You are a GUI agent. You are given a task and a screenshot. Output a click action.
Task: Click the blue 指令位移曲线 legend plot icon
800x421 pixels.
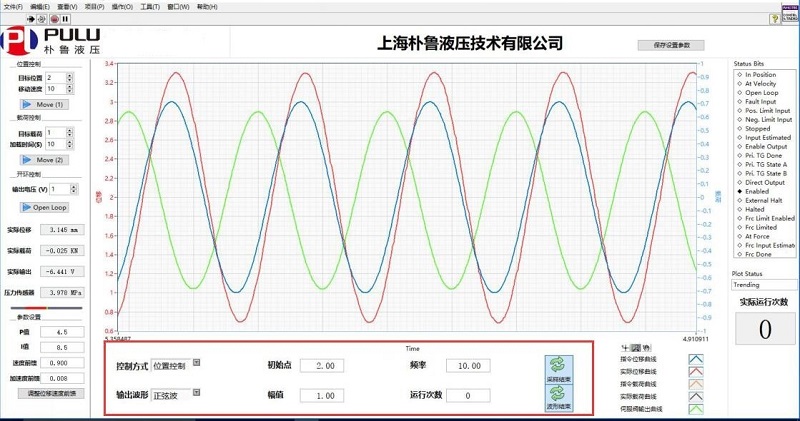pos(696,359)
